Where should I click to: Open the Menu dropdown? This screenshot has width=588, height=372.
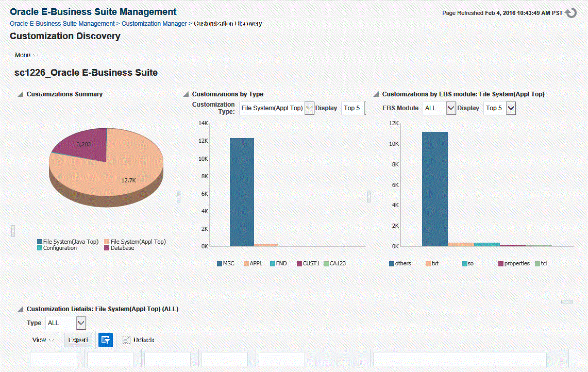(x=26, y=55)
